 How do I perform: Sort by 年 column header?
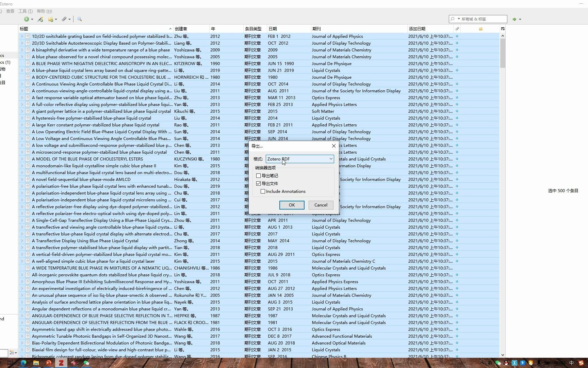tap(226, 29)
